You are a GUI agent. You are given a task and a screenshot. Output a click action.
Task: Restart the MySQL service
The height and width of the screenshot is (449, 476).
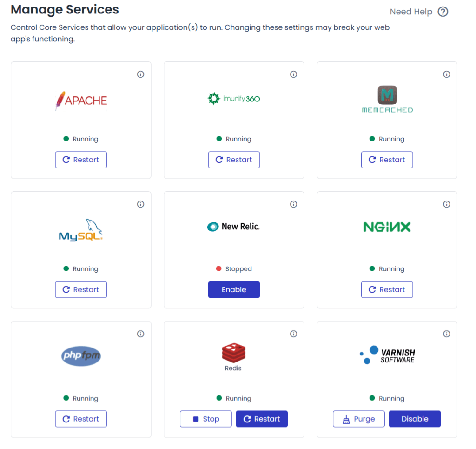pos(81,289)
